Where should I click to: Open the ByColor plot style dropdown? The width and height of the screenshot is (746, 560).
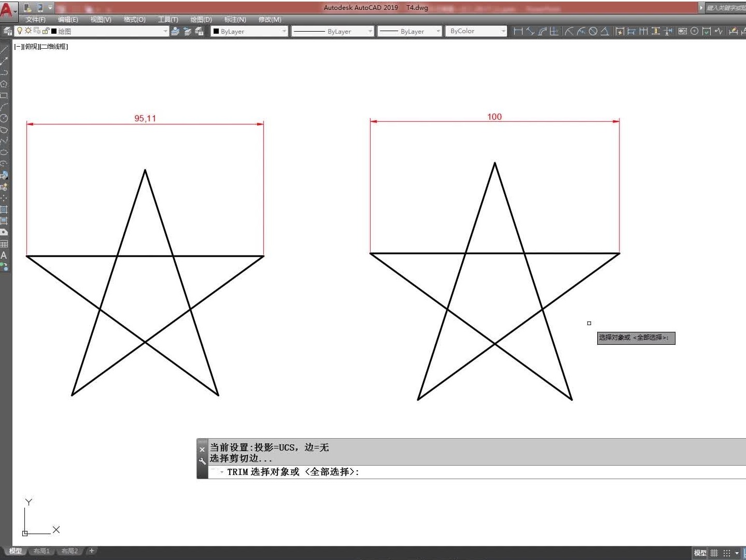[x=502, y=31]
